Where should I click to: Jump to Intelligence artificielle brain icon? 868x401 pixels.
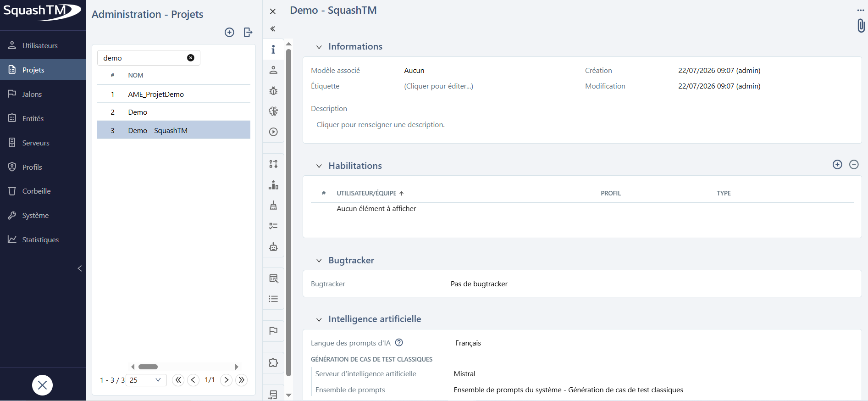tap(273, 111)
